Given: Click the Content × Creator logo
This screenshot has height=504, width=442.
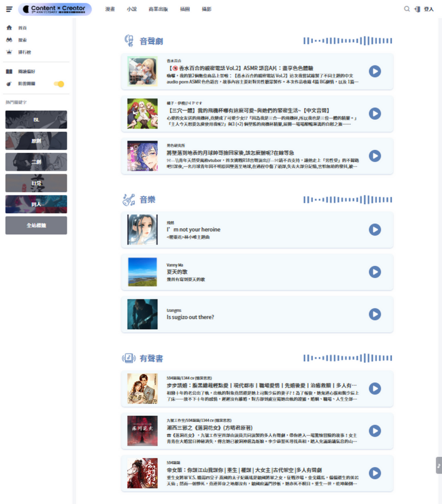Looking at the screenshot, I should [55, 9].
